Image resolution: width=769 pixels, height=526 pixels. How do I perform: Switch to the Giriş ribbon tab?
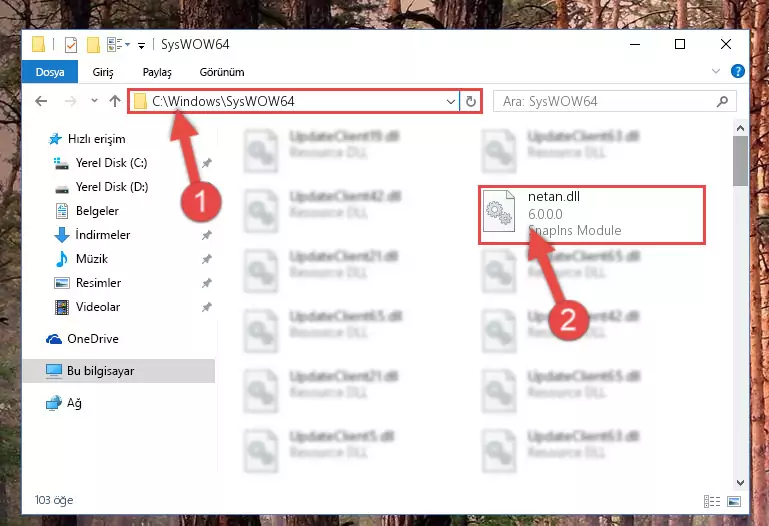click(103, 72)
